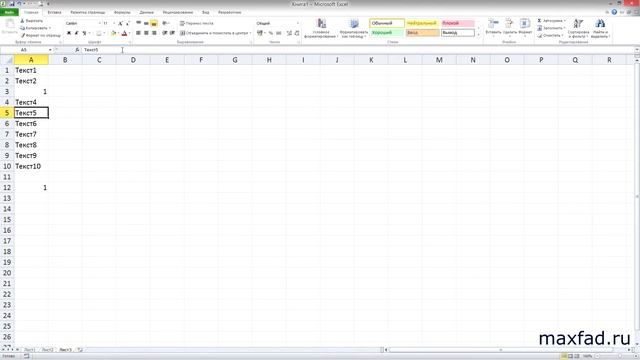Apply the Нейтральный yellow cell style

pos(422,23)
